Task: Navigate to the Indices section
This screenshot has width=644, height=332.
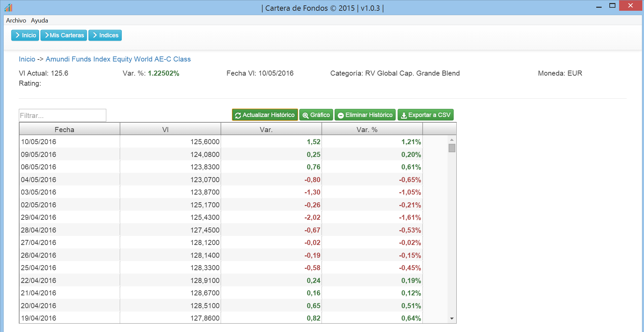Action: pos(105,35)
